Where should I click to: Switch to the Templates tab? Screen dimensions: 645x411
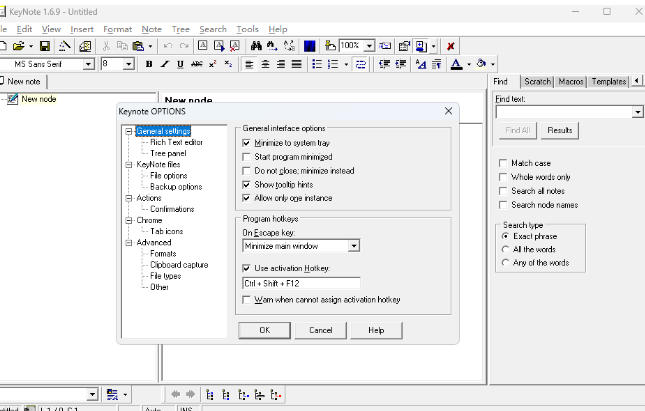coord(608,82)
